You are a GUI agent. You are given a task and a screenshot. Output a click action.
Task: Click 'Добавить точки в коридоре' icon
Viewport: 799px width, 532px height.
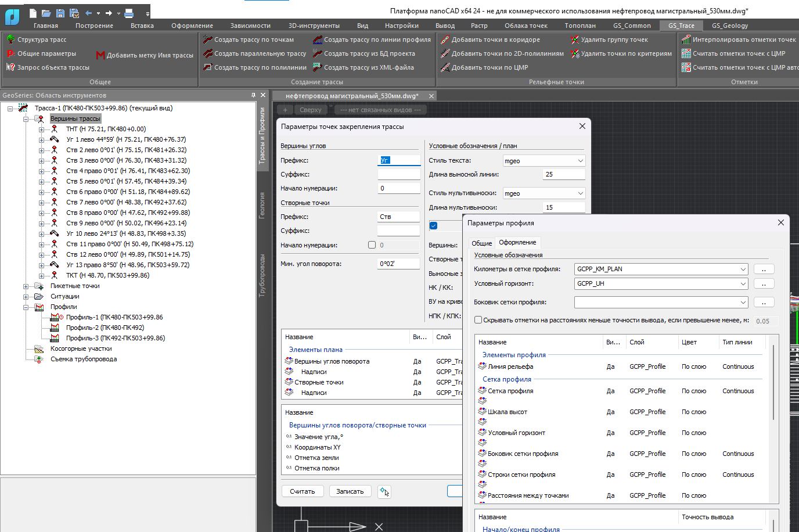click(445, 39)
